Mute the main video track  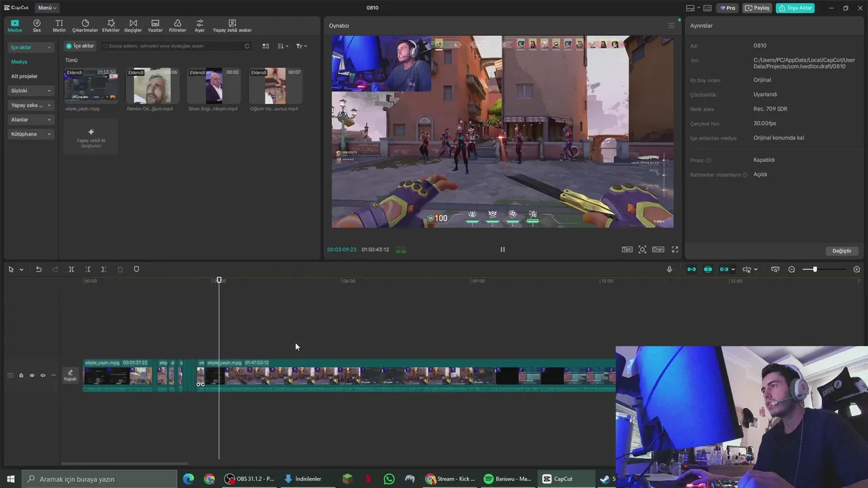43,375
